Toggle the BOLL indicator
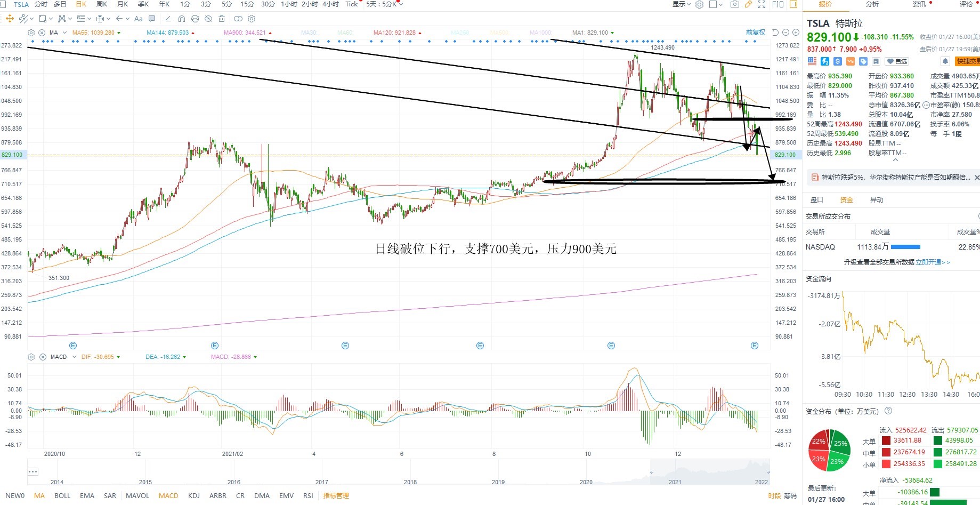Image resolution: width=980 pixels, height=505 pixels. 62,495
